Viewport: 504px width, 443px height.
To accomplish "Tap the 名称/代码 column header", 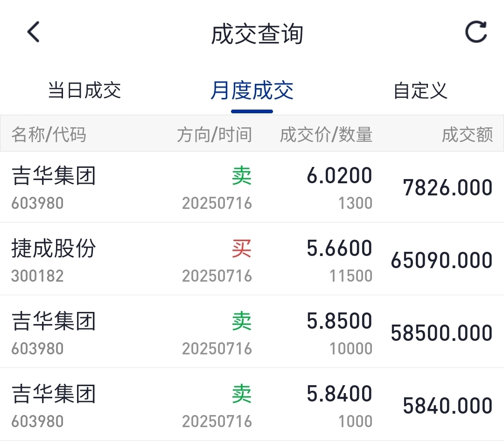I will tap(49, 135).
